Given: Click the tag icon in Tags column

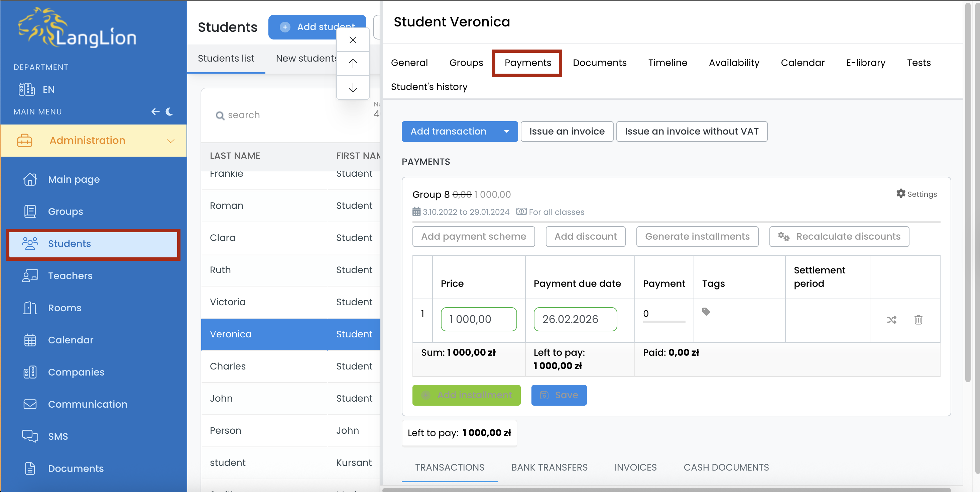Looking at the screenshot, I should [706, 312].
